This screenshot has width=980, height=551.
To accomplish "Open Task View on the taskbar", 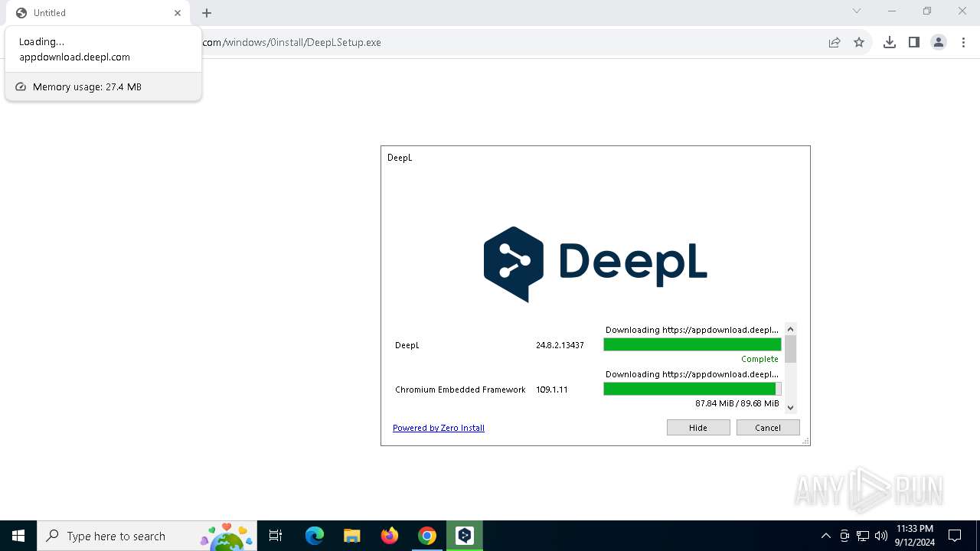I will [x=276, y=536].
